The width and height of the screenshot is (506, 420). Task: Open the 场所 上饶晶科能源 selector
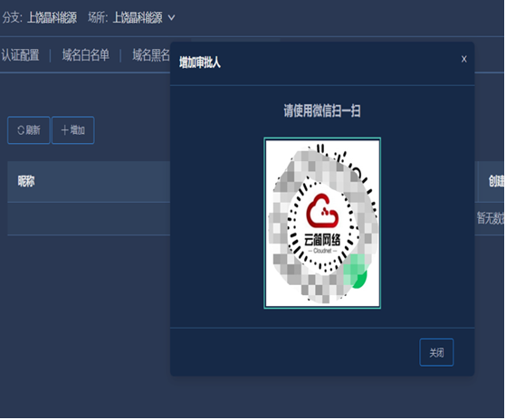(x=132, y=17)
